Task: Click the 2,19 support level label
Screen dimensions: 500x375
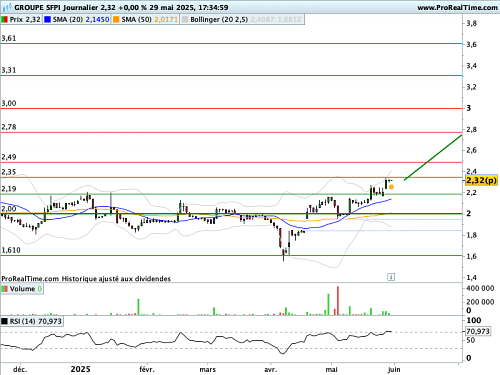Action: click(x=9, y=189)
